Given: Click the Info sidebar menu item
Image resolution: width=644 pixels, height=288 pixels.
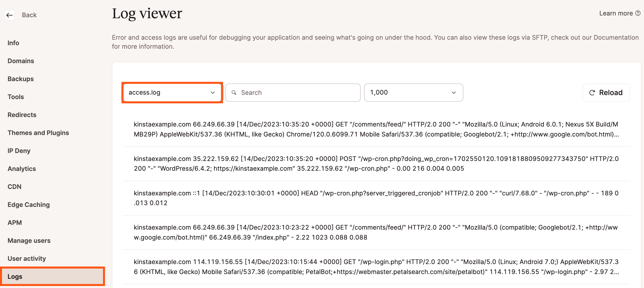Looking at the screenshot, I should point(14,42).
